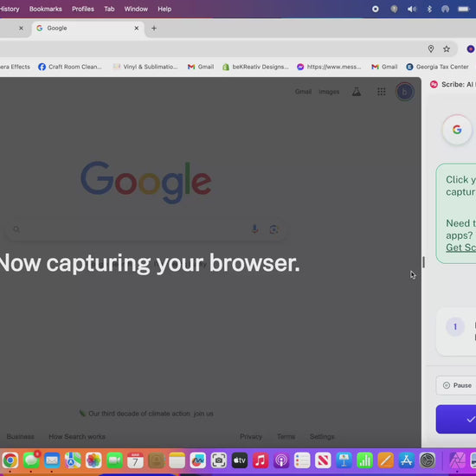Open the volume control in menu bar
Image resolution: width=476 pixels, height=476 pixels.
[412, 10]
